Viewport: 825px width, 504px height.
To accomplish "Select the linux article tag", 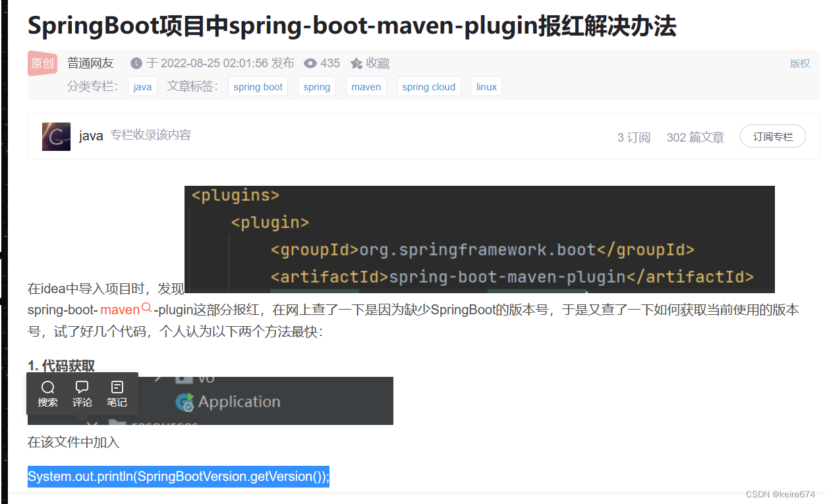I will [x=486, y=87].
